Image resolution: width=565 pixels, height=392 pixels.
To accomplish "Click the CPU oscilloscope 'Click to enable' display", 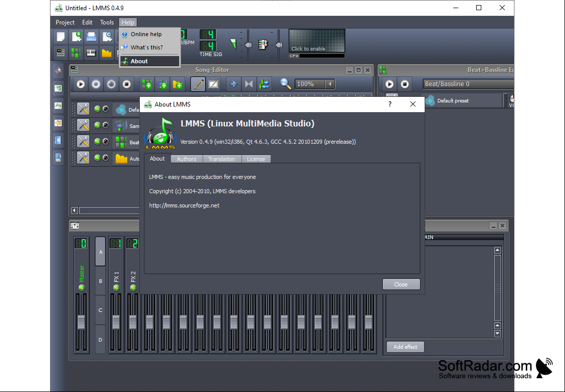I will [317, 41].
